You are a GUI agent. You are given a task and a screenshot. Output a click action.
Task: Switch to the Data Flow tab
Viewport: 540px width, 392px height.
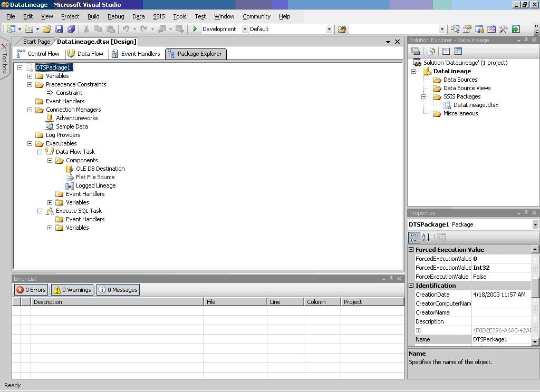point(85,54)
